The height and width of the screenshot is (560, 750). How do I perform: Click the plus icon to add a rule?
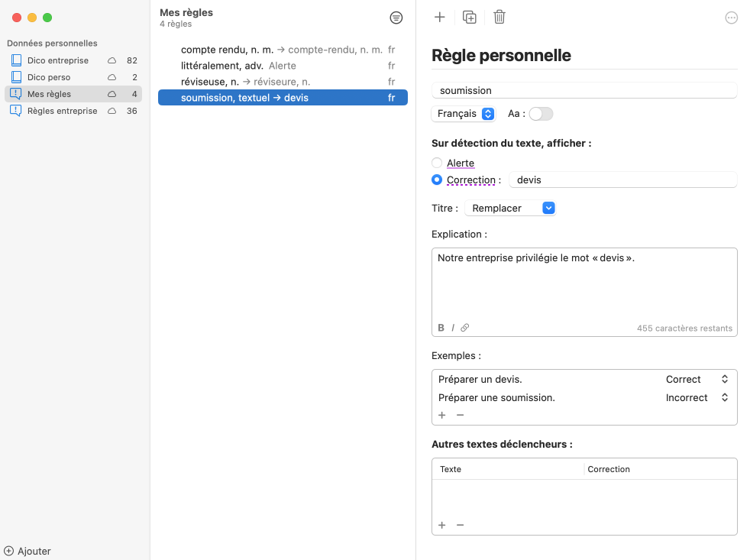439,17
